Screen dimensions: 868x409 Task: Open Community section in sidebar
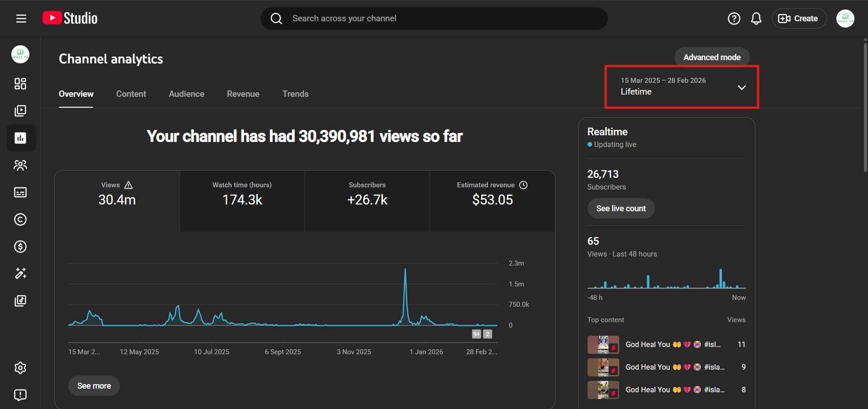click(20, 165)
